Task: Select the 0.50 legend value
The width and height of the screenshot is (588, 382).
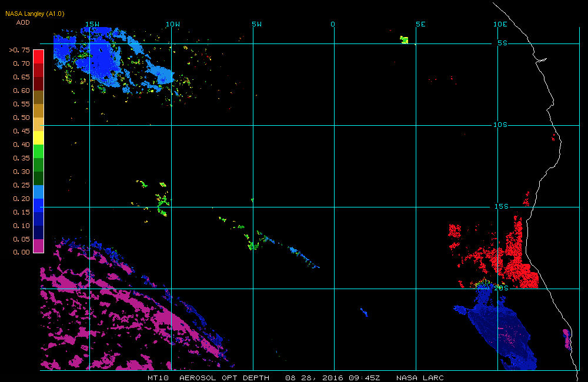Action: point(21,118)
